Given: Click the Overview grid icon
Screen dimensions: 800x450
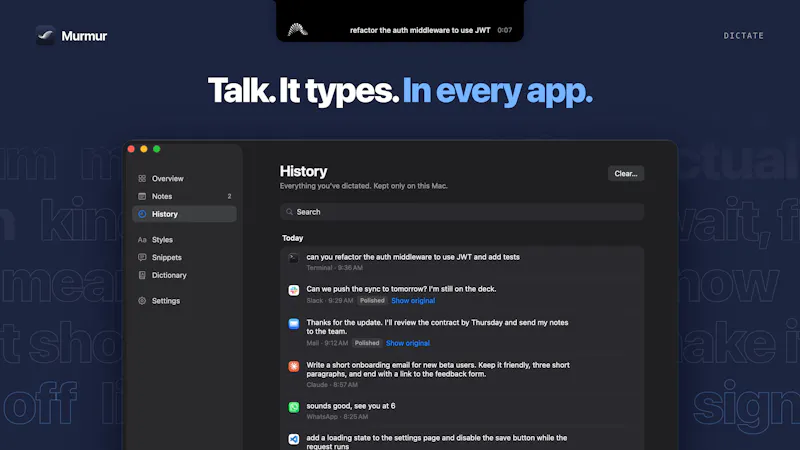Looking at the screenshot, I should click(142, 179).
